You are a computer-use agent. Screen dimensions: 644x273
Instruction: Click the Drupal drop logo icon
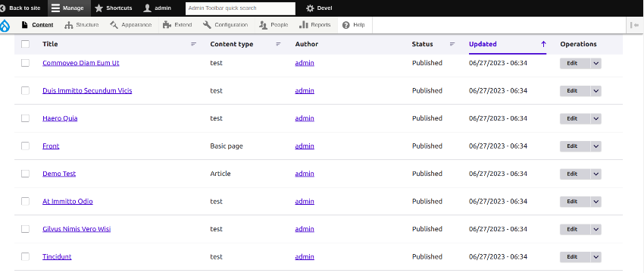[x=5, y=26]
